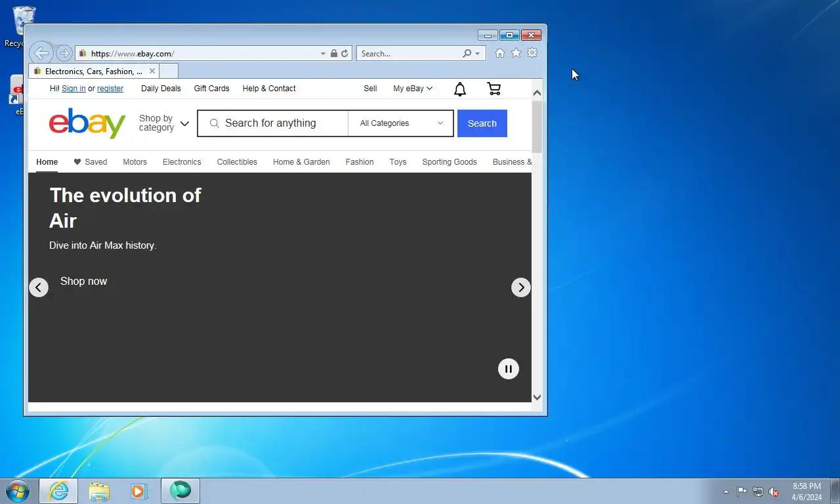This screenshot has height=504, width=840.
Task: Open the All Categories dropdown
Action: (x=401, y=123)
